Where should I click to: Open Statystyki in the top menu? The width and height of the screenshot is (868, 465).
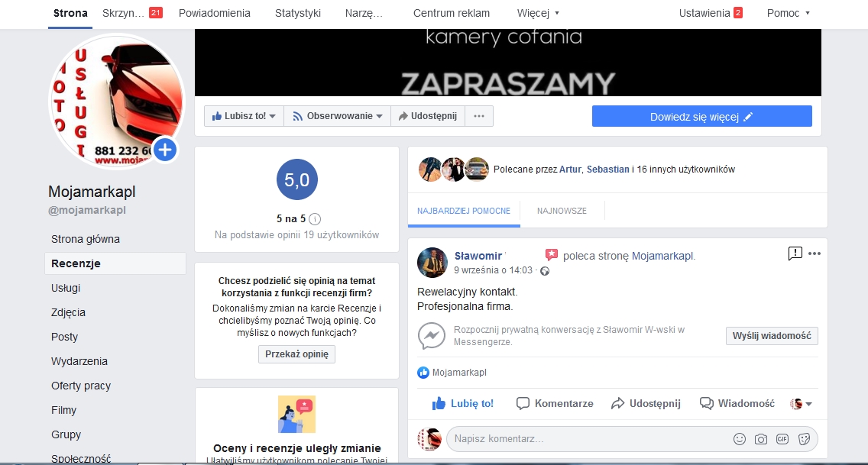coord(298,13)
